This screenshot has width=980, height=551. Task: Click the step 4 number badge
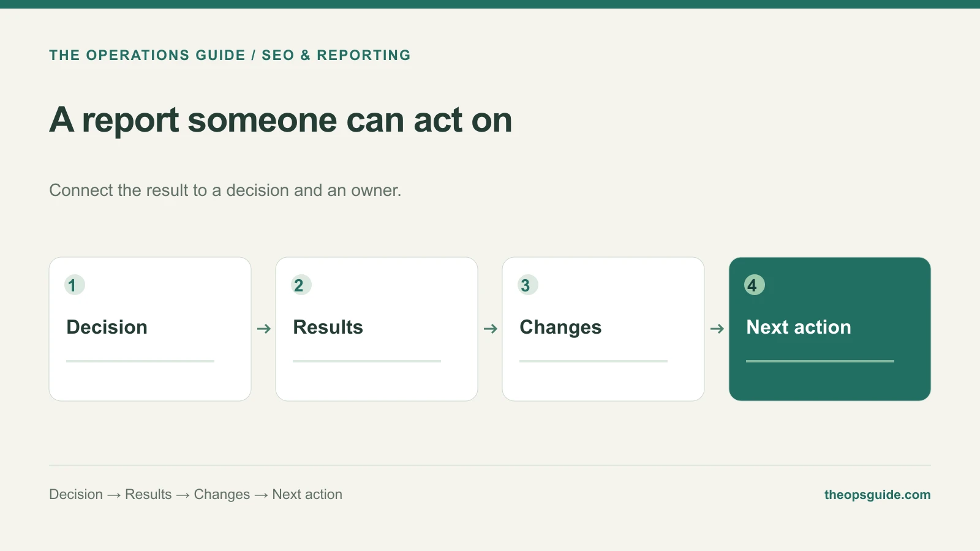tap(755, 285)
